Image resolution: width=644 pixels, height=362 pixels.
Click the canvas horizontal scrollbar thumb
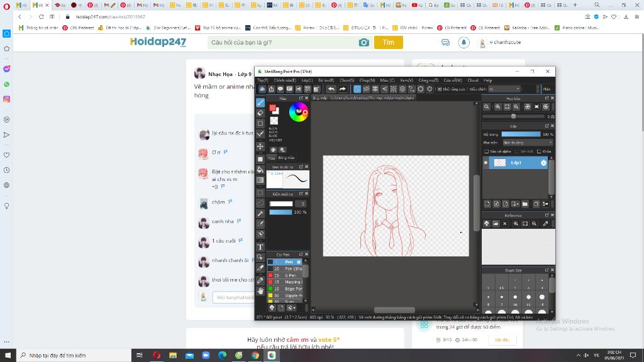394,310
